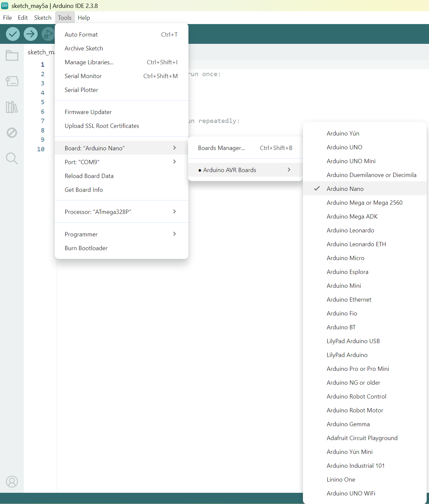The width and height of the screenshot is (429, 504).
Task: Expand the Processor: "ATmega328P" submenu
Action: (121, 212)
